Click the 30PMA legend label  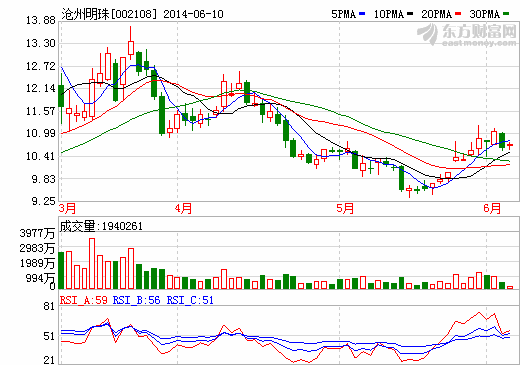point(485,14)
